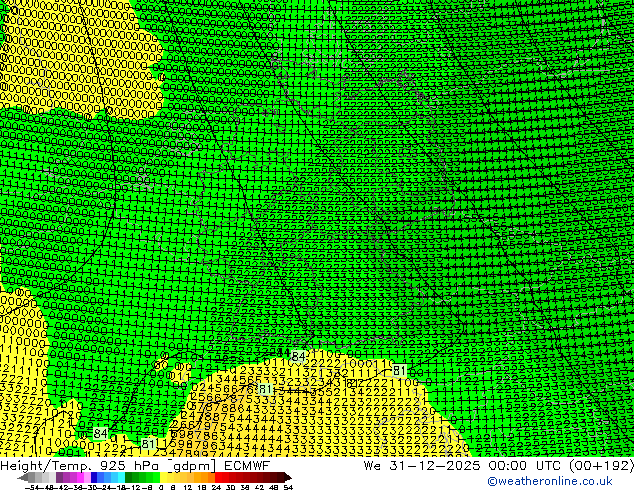Click the cyan swatch in temperature legend
The image size is (634, 490).
click(122, 478)
